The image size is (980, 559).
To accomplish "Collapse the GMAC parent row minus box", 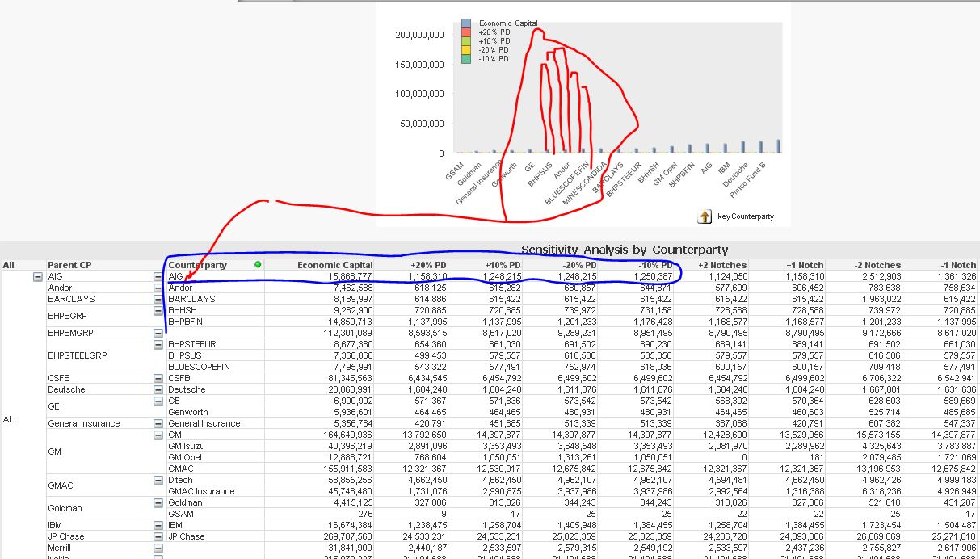I will click(x=158, y=480).
